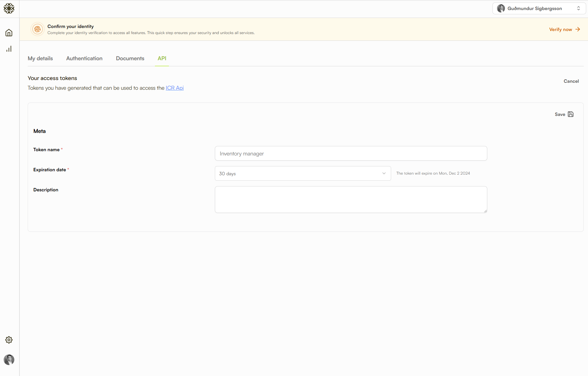Image resolution: width=588 pixels, height=376 pixels.
Task: Go to Home via sidebar icon
Action: (x=9, y=33)
